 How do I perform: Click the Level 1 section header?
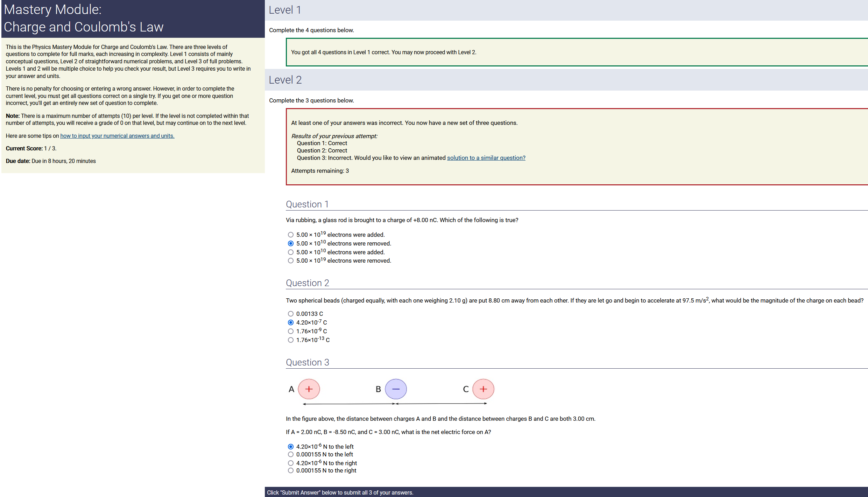coord(285,10)
